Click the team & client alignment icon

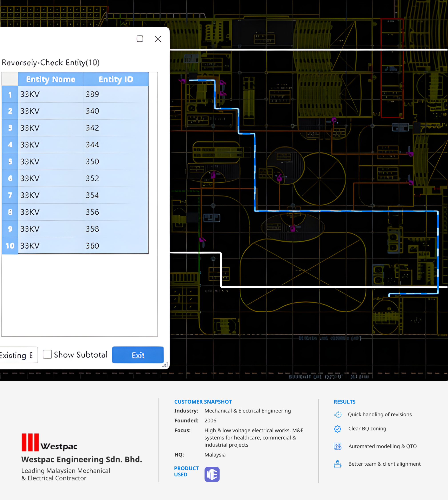tap(337, 464)
